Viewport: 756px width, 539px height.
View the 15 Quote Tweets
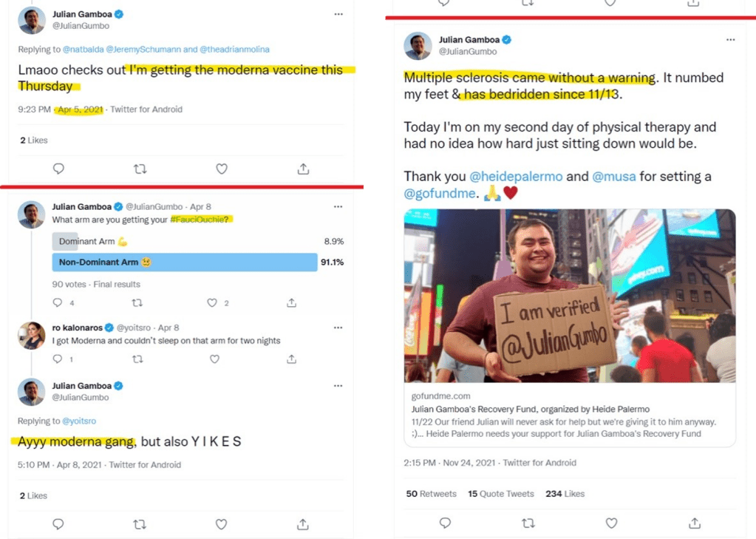point(501,494)
